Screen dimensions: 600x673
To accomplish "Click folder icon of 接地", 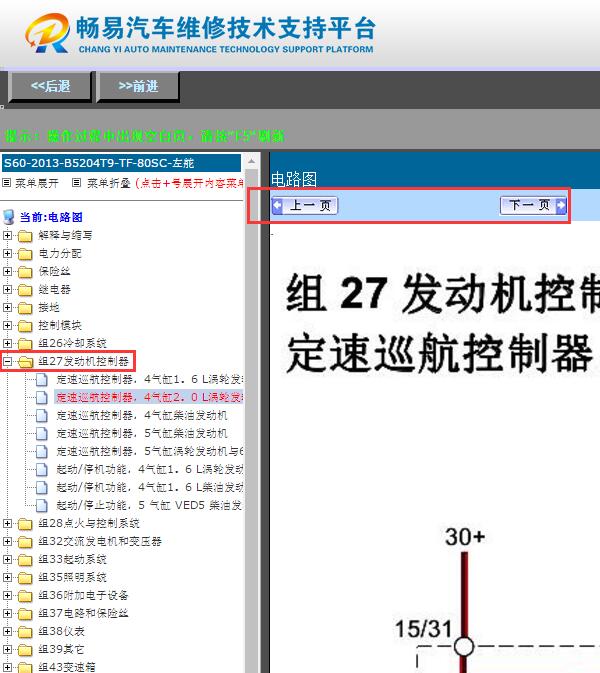I will point(25,308).
